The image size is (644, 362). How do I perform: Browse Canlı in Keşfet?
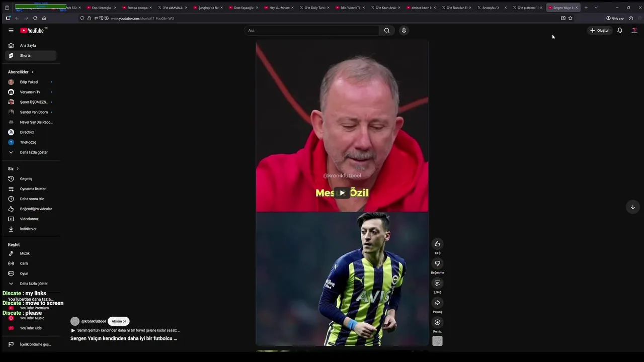tap(30, 263)
